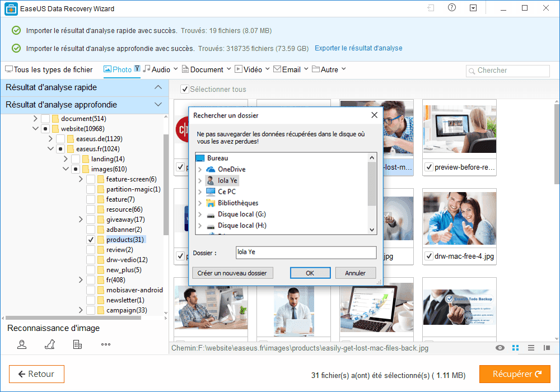Select OneDrive in folder dialog
The image size is (560, 392).
231,169
